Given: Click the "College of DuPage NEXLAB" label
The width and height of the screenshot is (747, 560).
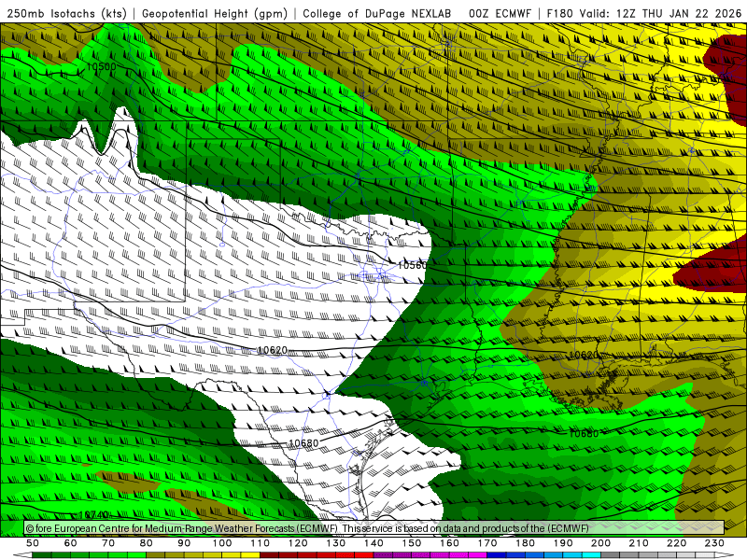Looking at the screenshot, I should click(377, 13).
